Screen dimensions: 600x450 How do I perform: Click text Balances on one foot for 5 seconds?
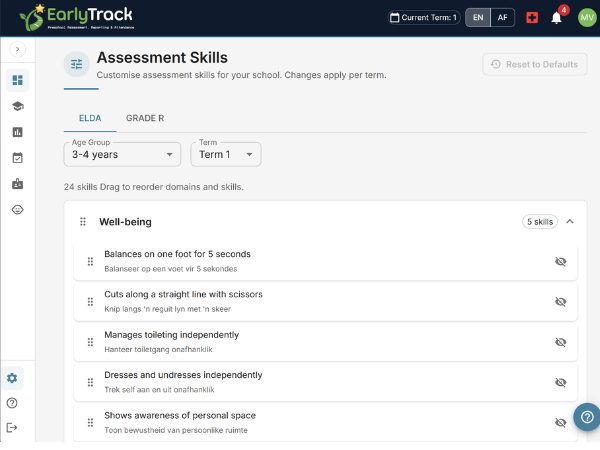coord(178,254)
